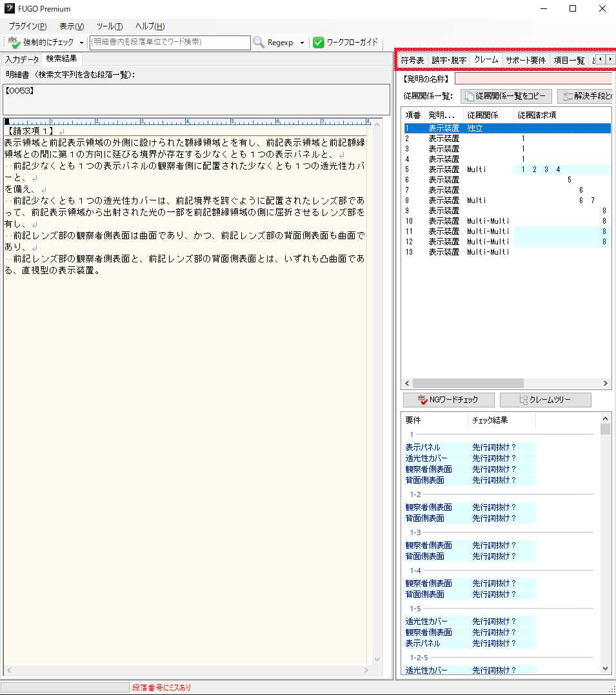The width and height of the screenshot is (616, 695).
Task: Run the NGワードチェック button
Action: (448, 400)
